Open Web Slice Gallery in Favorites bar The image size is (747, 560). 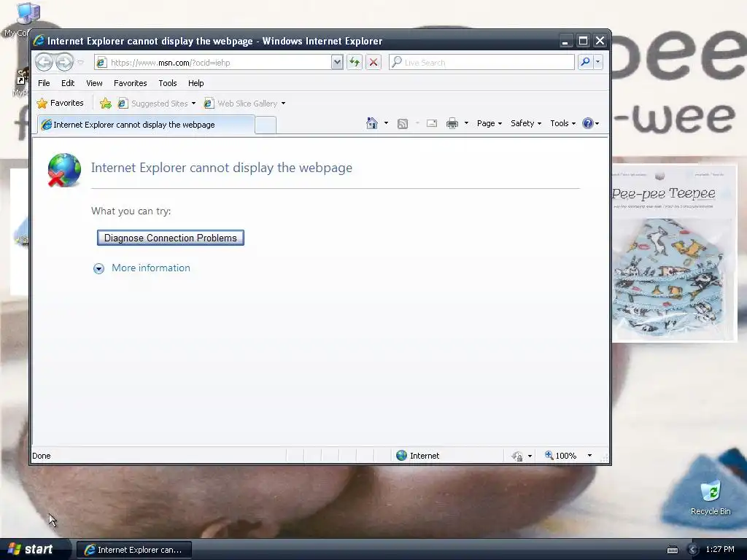tap(241, 104)
